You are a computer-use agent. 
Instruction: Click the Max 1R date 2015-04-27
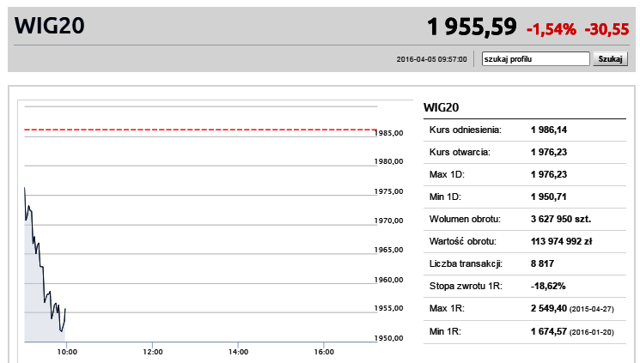pos(591,309)
